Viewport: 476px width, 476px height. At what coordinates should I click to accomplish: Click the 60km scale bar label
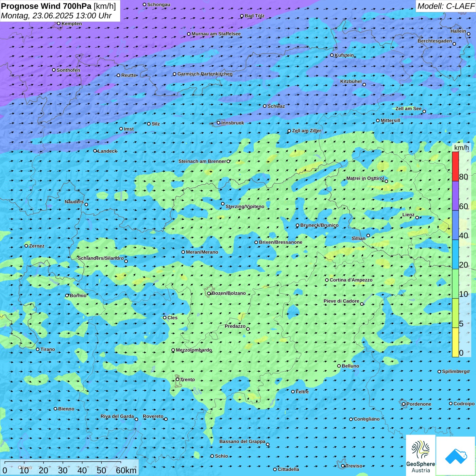(126, 470)
